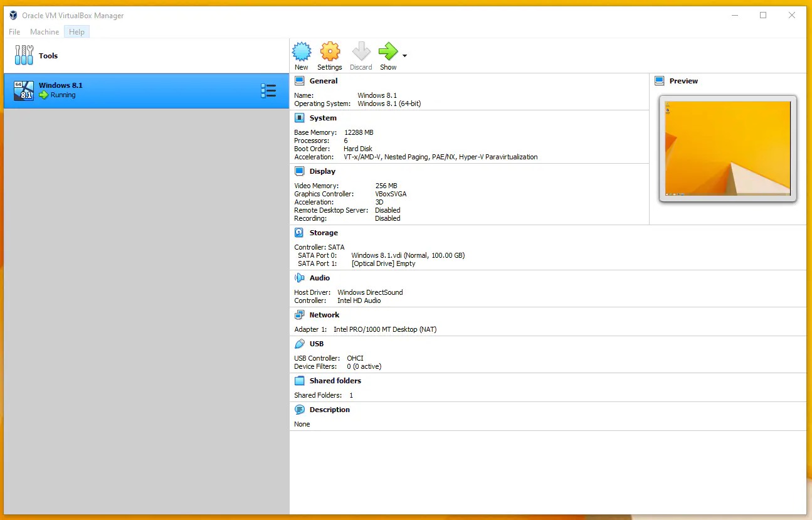The image size is (812, 520).
Task: Open the Help menu
Action: click(x=76, y=32)
